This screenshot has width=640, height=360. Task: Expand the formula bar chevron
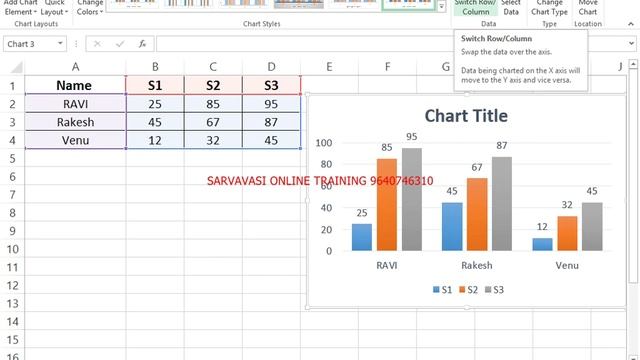pos(631,43)
